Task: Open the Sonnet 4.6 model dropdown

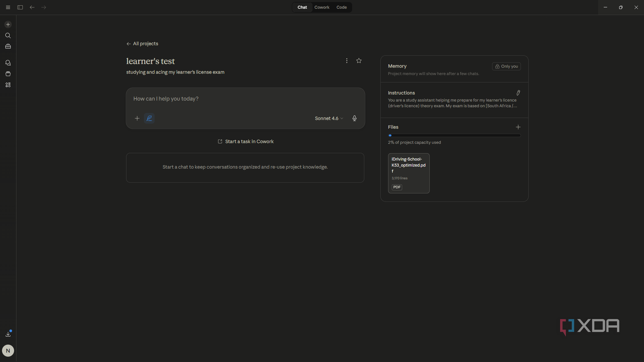Action: (x=328, y=118)
